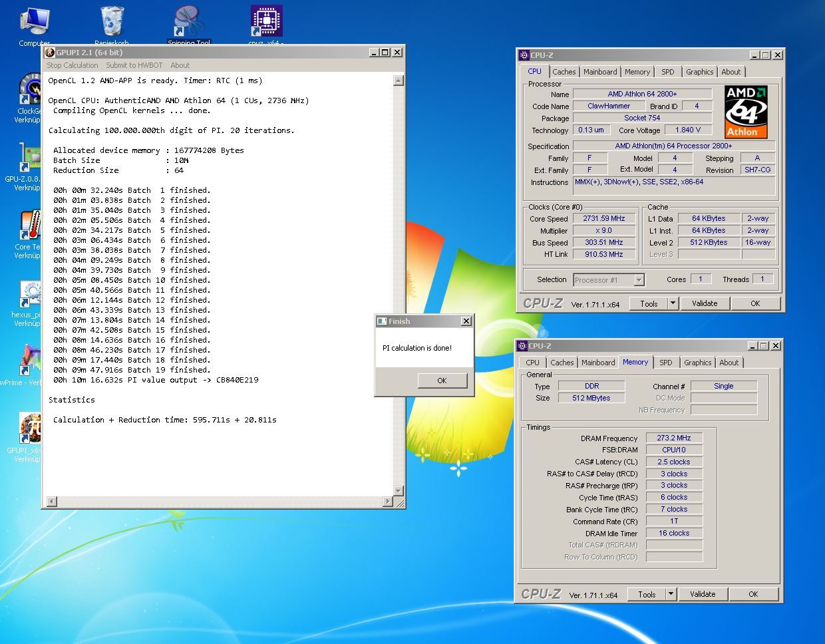825x644 pixels.
Task: Click the Command Rate 1T value
Action: [x=674, y=521]
